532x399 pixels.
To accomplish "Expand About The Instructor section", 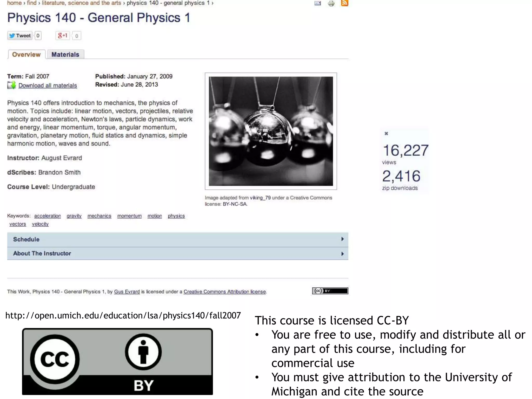I will [42, 253].
